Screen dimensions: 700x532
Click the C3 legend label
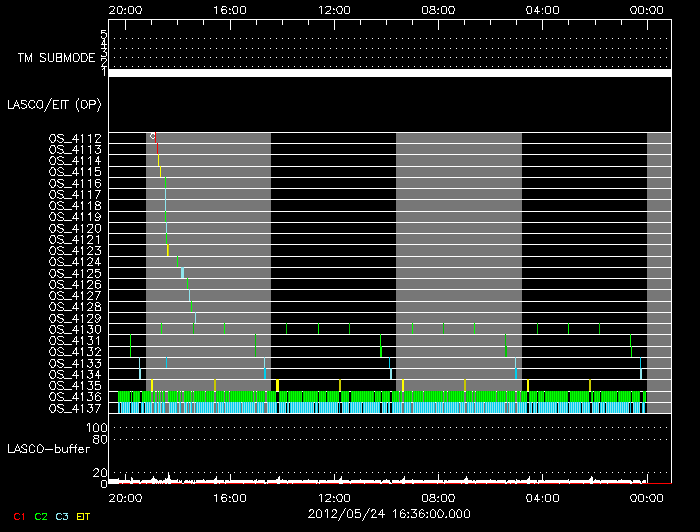pos(61,516)
